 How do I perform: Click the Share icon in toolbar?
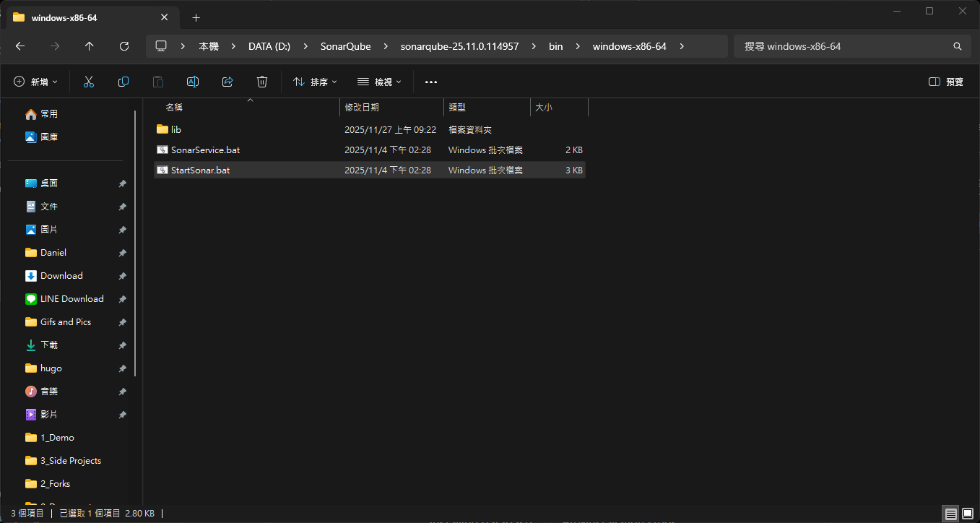point(227,82)
